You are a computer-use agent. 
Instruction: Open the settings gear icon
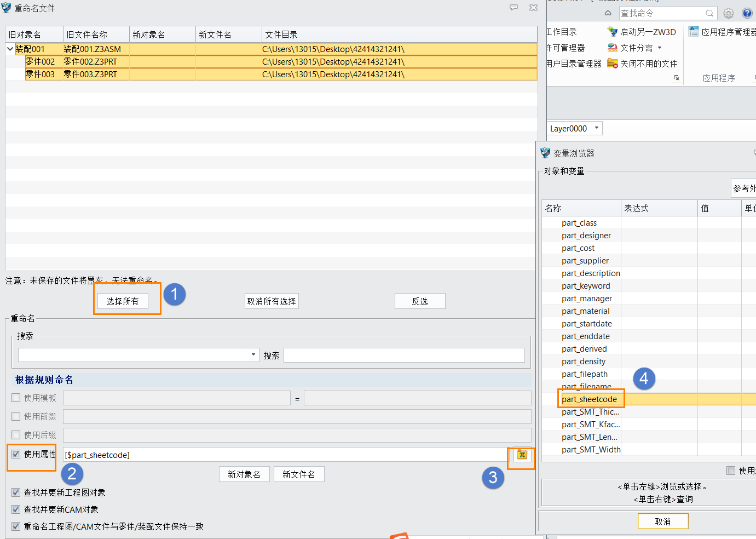pyautogui.click(x=729, y=13)
